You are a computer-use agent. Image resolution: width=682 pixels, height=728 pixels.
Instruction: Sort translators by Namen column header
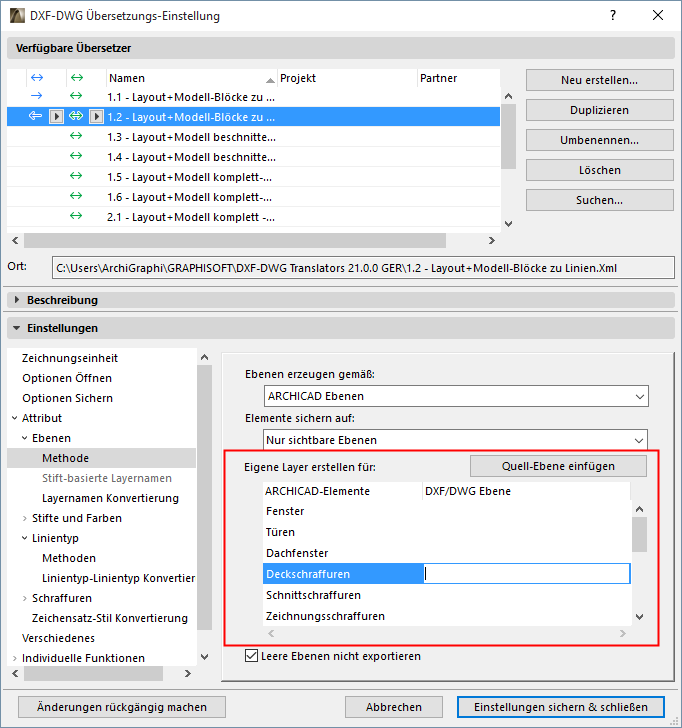click(192, 78)
